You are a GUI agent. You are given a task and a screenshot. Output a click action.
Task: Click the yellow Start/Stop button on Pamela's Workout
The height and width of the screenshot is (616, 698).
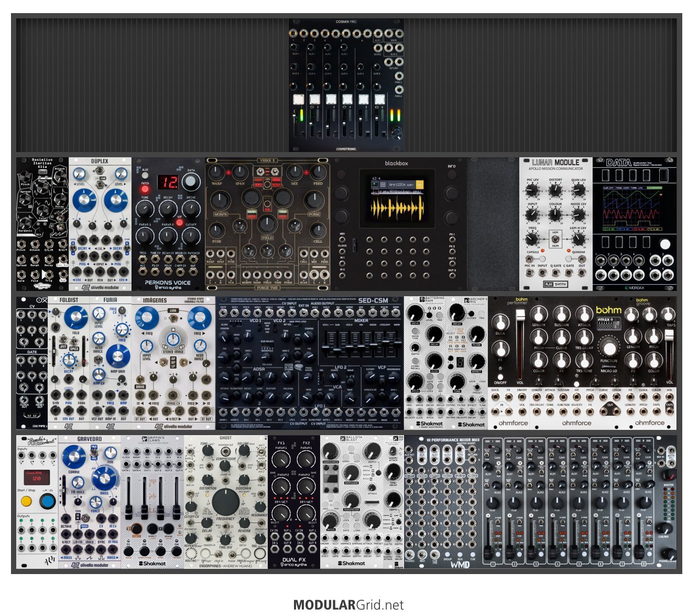(26, 501)
